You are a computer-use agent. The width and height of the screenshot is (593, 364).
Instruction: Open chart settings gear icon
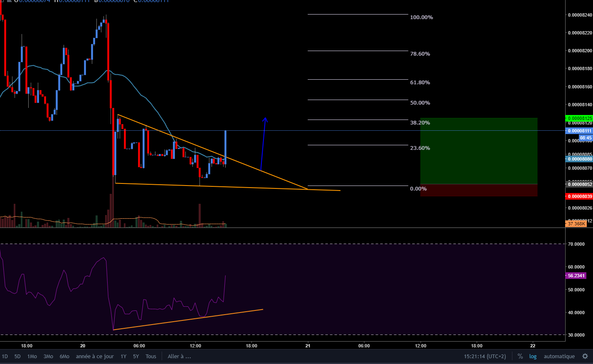[585, 356]
